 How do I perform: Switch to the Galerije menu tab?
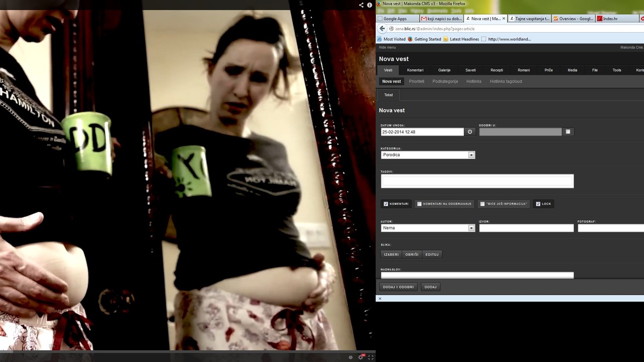point(444,70)
